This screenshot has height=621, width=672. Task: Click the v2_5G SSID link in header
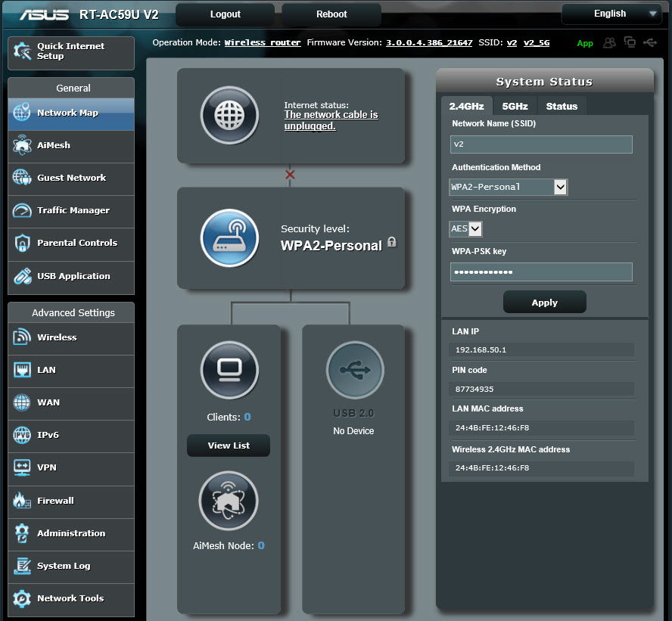tap(536, 42)
